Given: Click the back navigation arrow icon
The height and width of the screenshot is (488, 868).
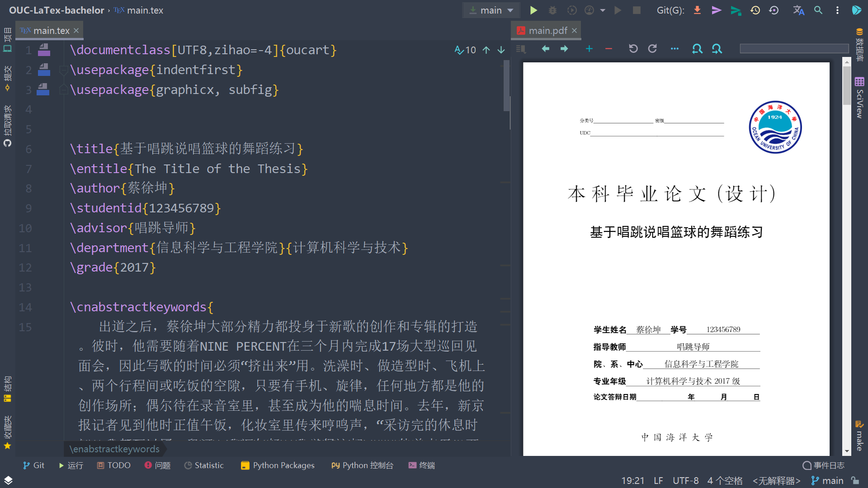Looking at the screenshot, I should (x=544, y=49).
